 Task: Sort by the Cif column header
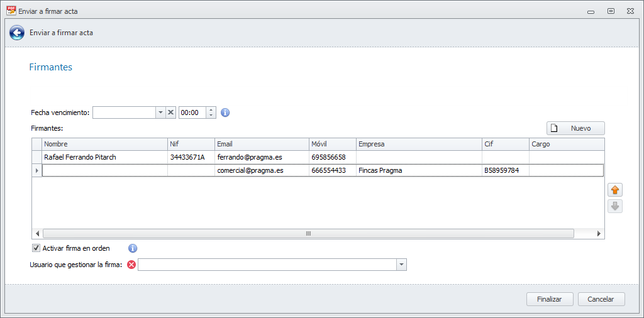tap(506, 144)
